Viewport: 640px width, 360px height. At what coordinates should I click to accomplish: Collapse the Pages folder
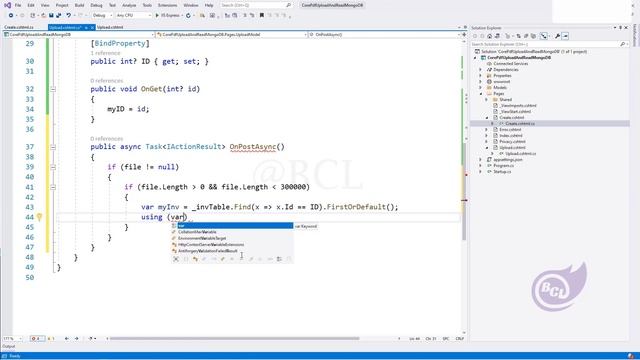481,93
